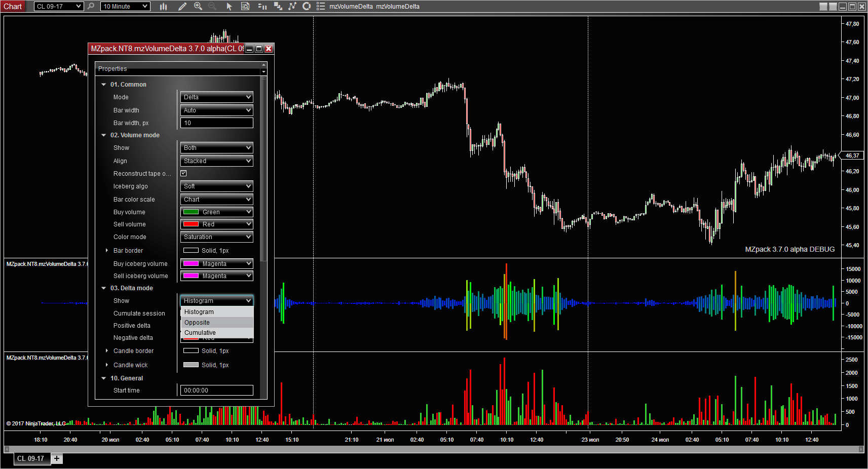Expand the Bar border property
Viewport: 868px width, 469px height.
pyautogui.click(x=106, y=251)
